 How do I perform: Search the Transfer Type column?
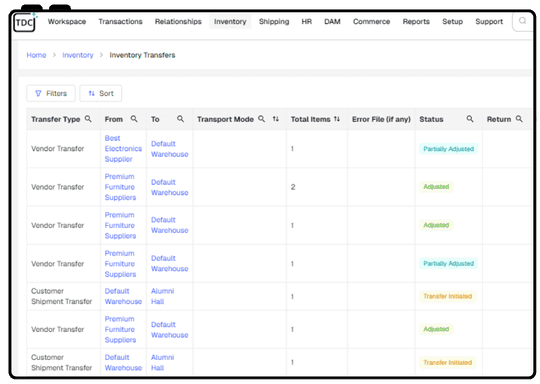(88, 119)
